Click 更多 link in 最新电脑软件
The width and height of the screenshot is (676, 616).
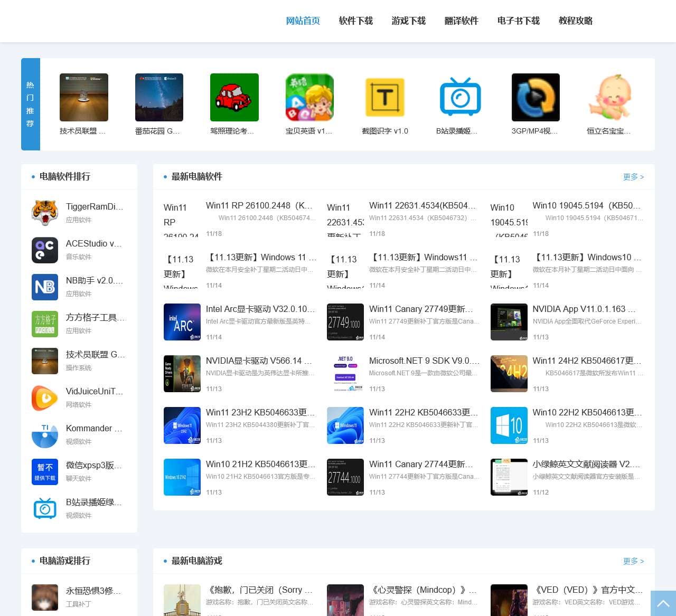coord(633,177)
